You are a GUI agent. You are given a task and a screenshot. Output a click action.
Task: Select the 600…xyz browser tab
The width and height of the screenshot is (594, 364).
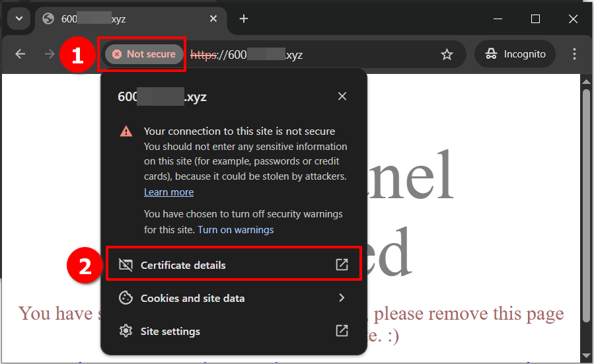coord(131,19)
